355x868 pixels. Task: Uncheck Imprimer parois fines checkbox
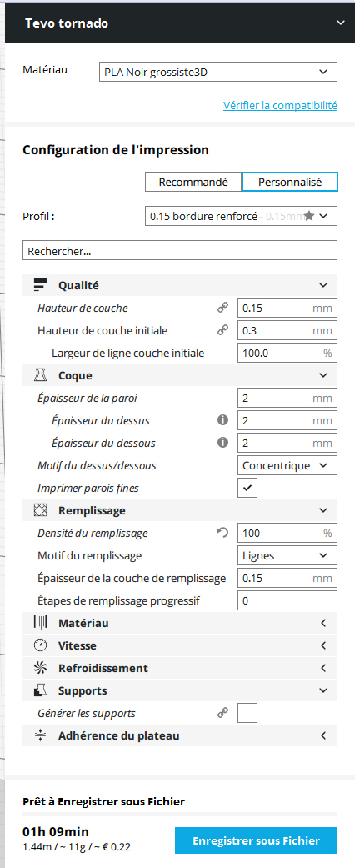click(x=247, y=489)
